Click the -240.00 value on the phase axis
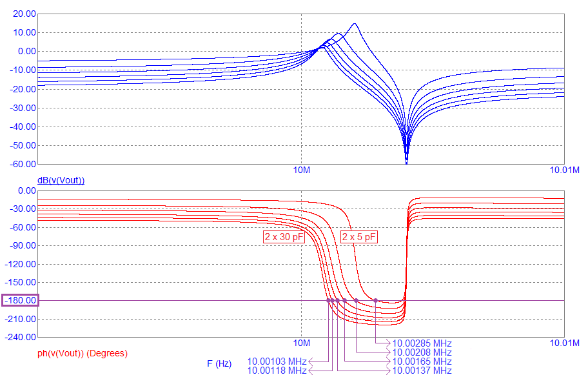Screen dimensions: 588x377 21,337
